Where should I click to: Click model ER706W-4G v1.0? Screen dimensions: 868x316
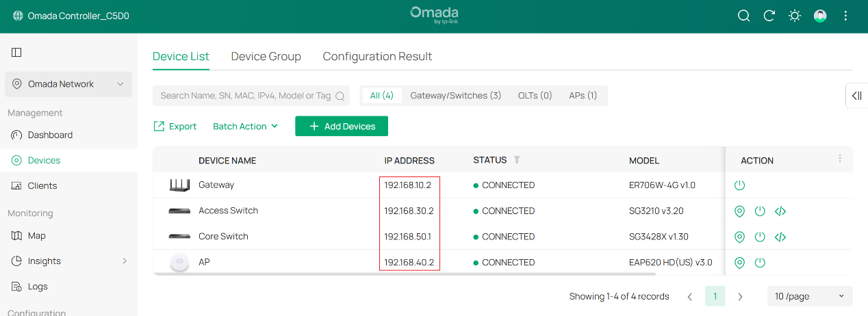click(x=662, y=185)
